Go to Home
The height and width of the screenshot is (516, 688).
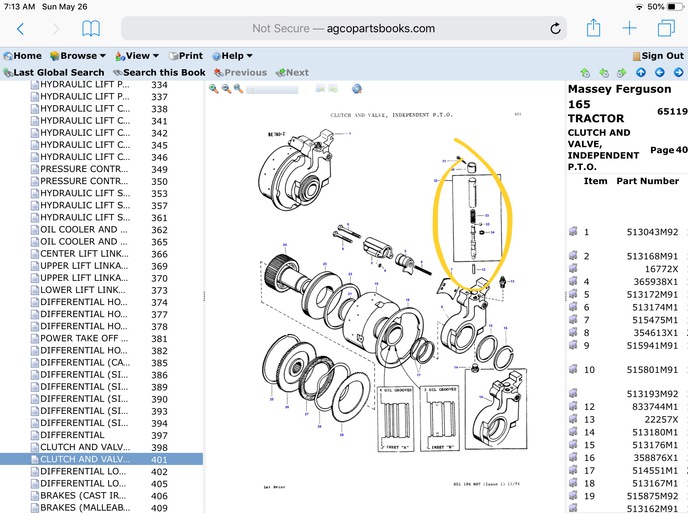(x=22, y=56)
